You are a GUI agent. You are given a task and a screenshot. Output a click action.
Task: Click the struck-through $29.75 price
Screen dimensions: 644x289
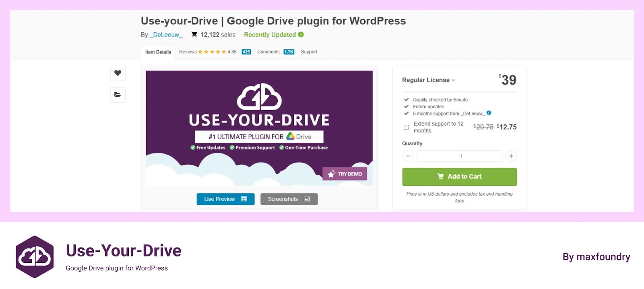coord(483,127)
